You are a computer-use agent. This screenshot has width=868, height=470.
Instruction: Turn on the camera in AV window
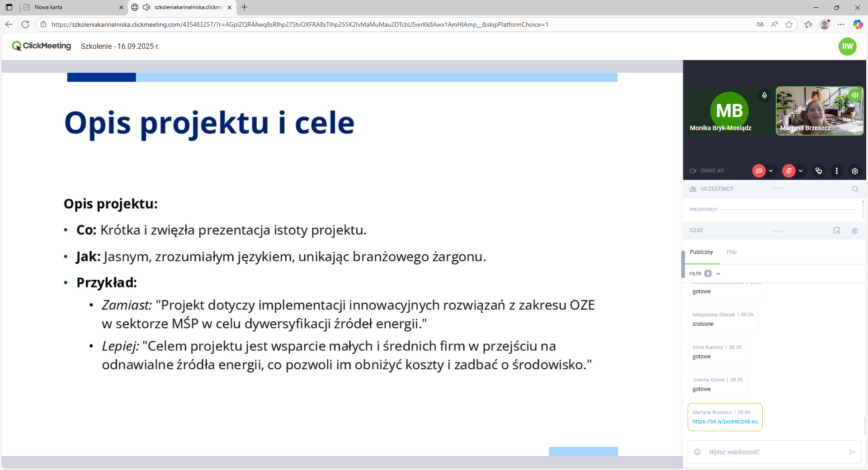click(759, 171)
